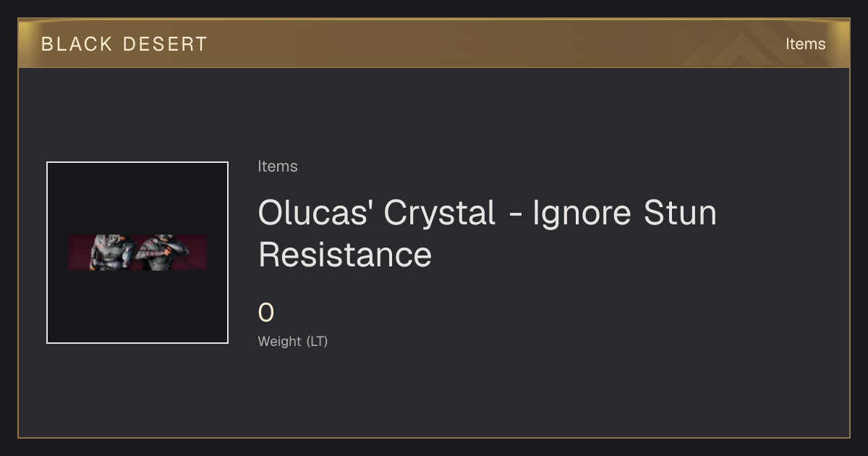Click the Olucas' Crystal item title

pos(487,234)
